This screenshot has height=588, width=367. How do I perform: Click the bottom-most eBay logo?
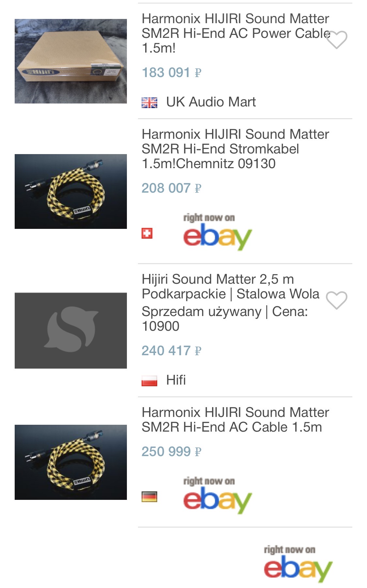pos(298,564)
